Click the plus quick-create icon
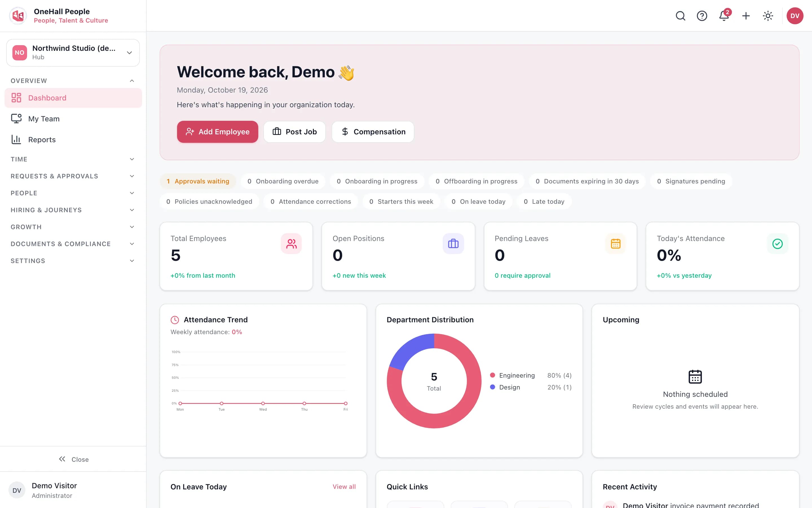The image size is (812, 508). point(745,16)
